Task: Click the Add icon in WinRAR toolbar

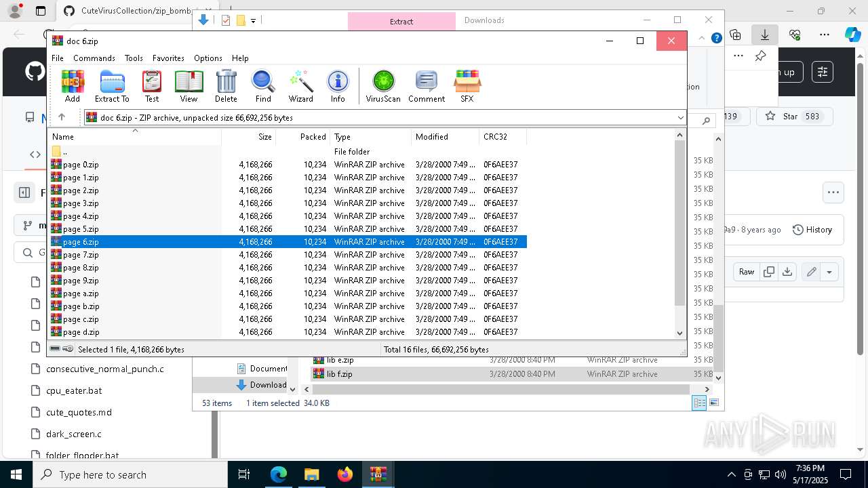Action: pos(73,86)
